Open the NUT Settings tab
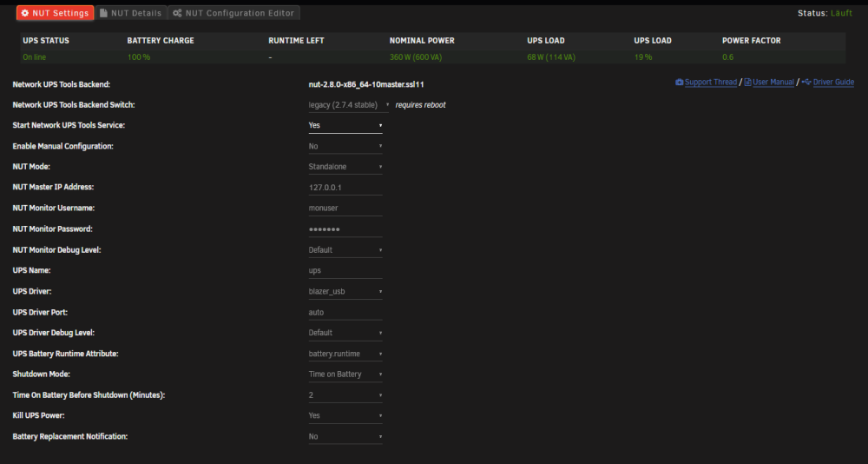 (56, 13)
